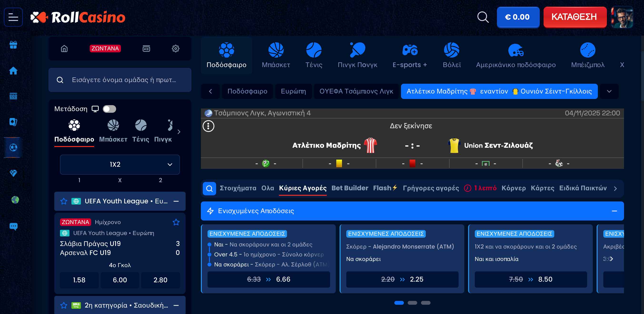The width and height of the screenshot is (644, 314).
Task: Open the search magnifier in header
Action: 482,17
